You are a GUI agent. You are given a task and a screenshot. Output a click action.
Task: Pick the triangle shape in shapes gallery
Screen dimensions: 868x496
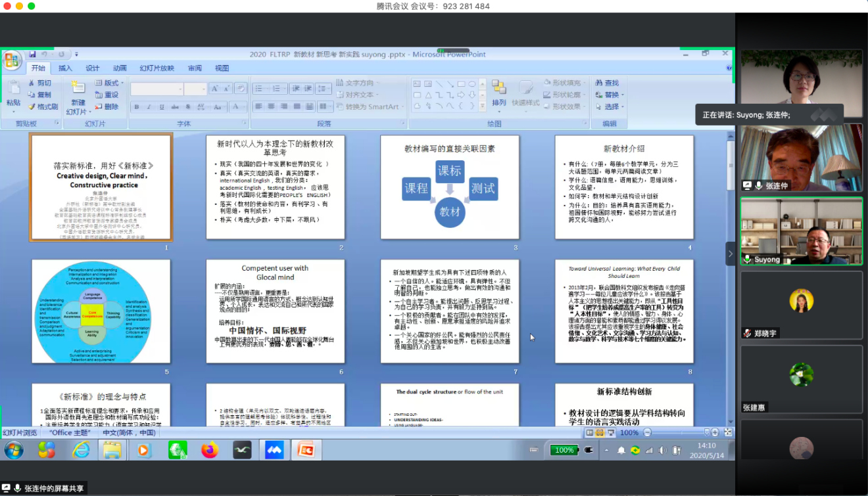pyautogui.click(x=428, y=95)
